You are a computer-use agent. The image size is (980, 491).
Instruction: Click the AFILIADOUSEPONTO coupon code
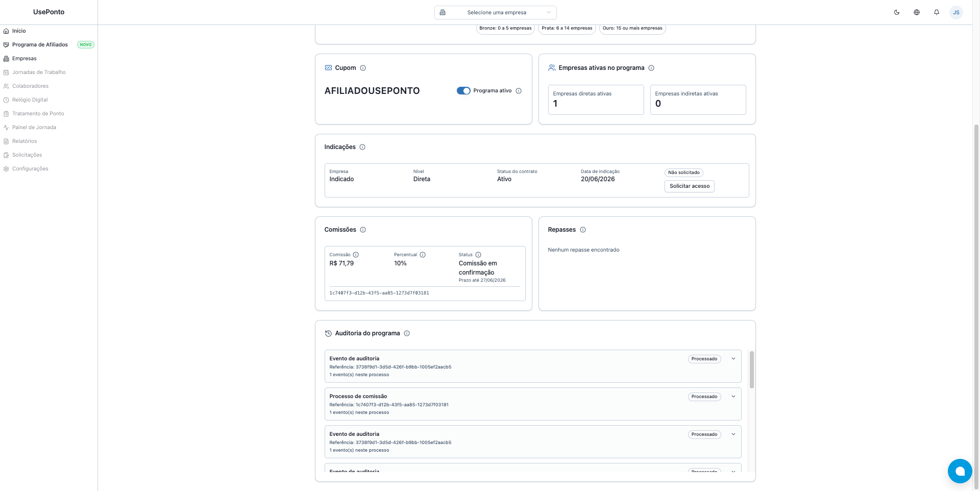(x=372, y=91)
